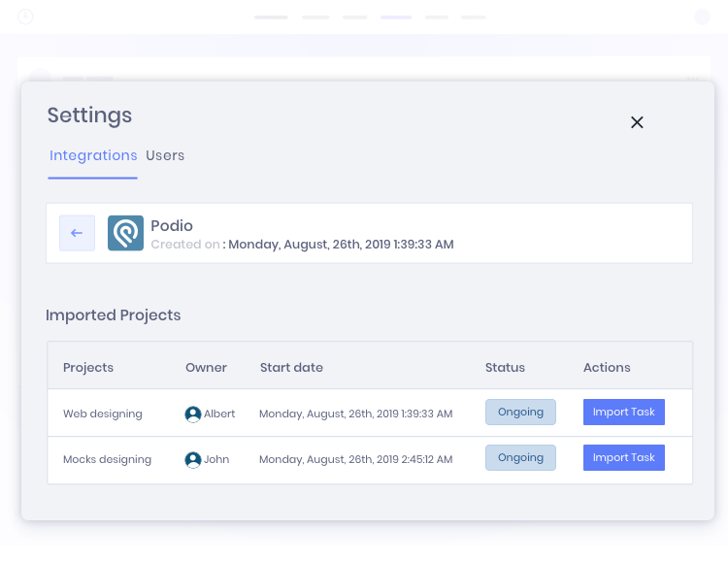Click the Podio logo icon

click(125, 233)
